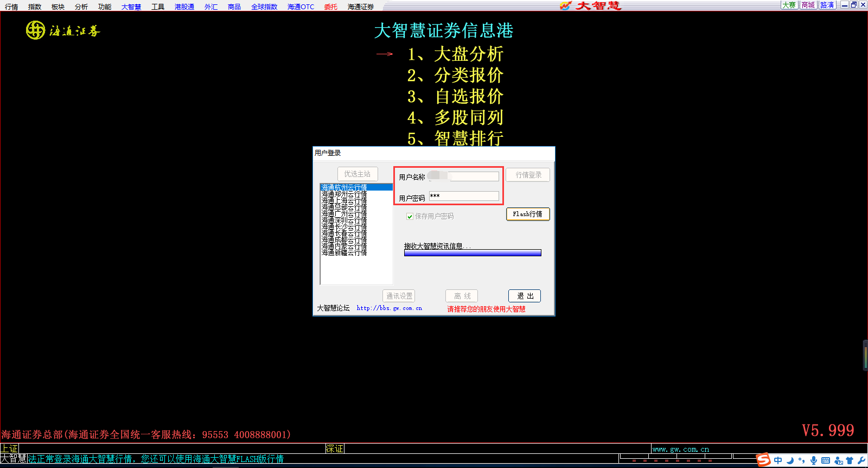Viewport: 868px width, 468px height.
Task: Open the 工具 menu
Action: pos(158,7)
